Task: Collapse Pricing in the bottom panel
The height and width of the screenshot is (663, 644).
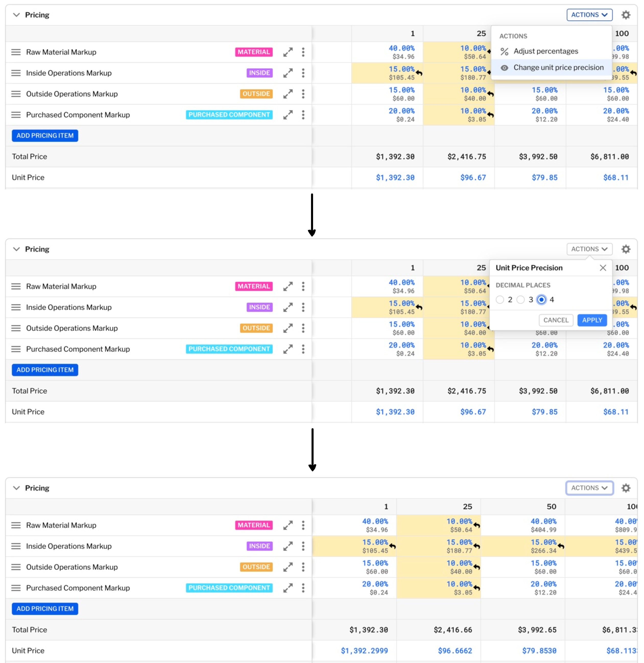Action: 16,488
